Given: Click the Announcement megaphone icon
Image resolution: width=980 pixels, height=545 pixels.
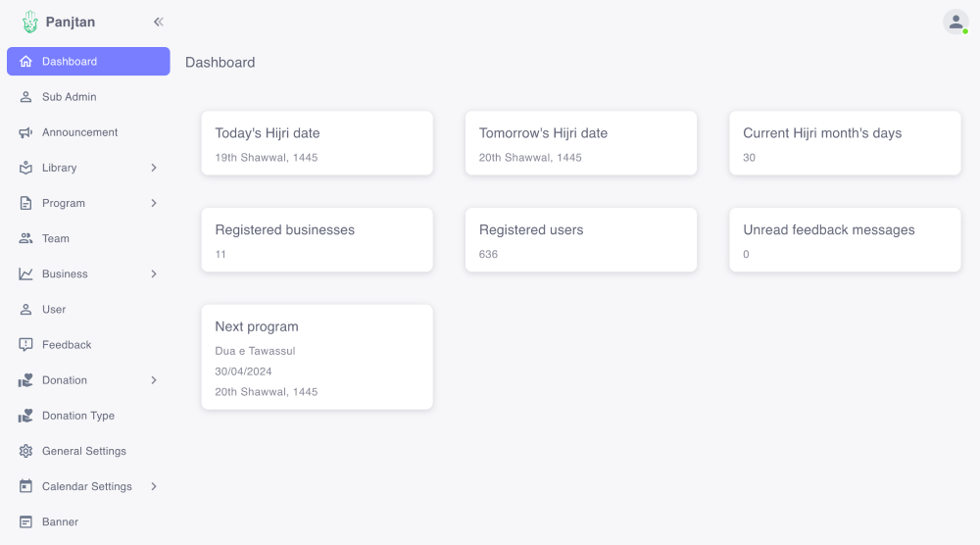Looking at the screenshot, I should (x=25, y=132).
